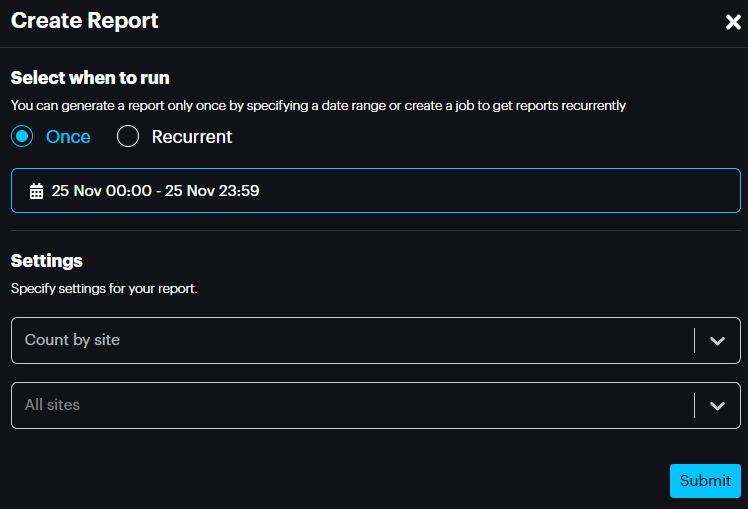
Task: Submit the report
Action: [705, 480]
